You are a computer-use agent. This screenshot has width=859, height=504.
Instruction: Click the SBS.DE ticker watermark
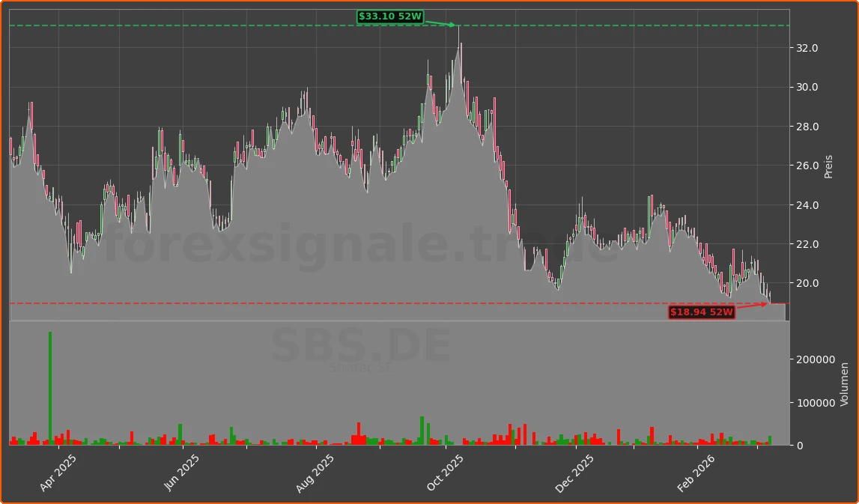tap(359, 344)
